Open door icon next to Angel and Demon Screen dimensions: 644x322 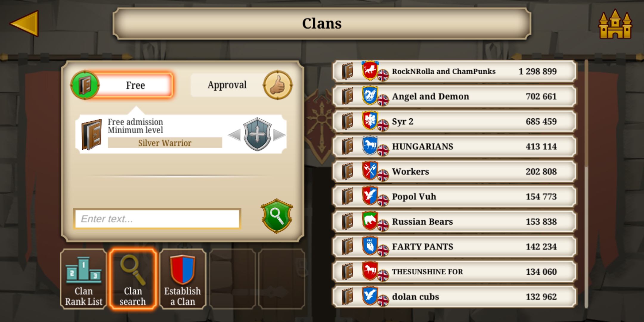point(347,96)
